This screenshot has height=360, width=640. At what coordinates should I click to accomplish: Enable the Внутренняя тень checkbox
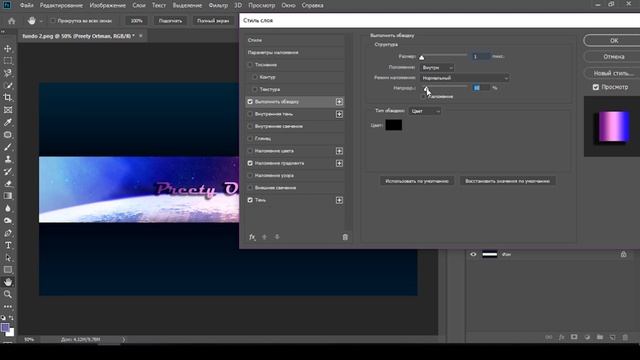pyautogui.click(x=250, y=114)
